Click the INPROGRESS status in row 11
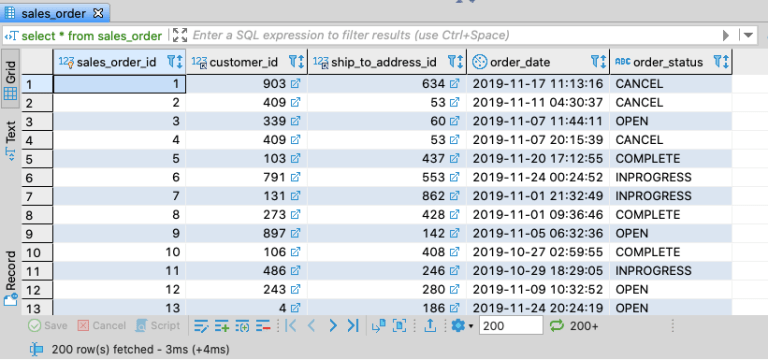768x360 pixels. pos(653,271)
